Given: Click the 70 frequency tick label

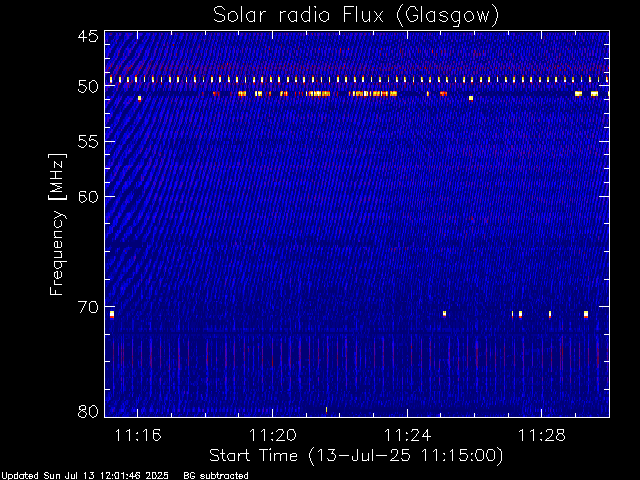Looking at the screenshot, I should click(88, 307).
